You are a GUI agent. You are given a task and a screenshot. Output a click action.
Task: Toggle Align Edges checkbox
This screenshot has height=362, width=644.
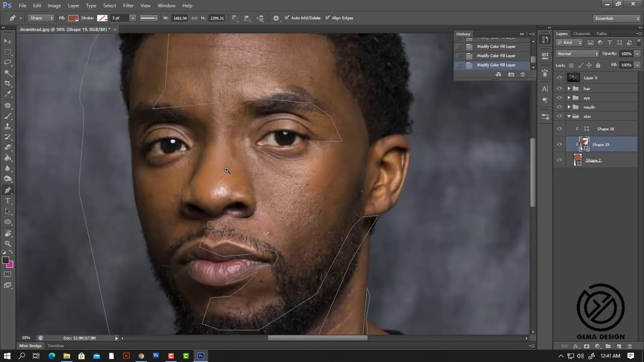[x=328, y=18]
